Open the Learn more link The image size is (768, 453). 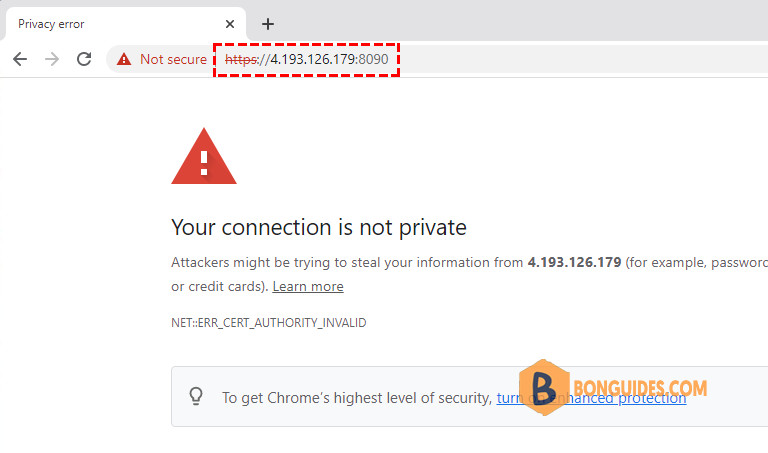(x=308, y=286)
